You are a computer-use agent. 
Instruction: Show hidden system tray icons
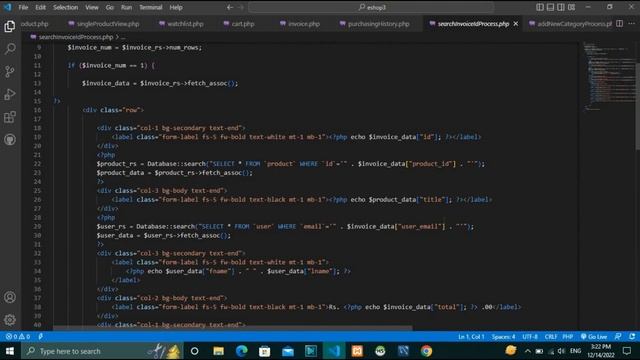[528, 351]
